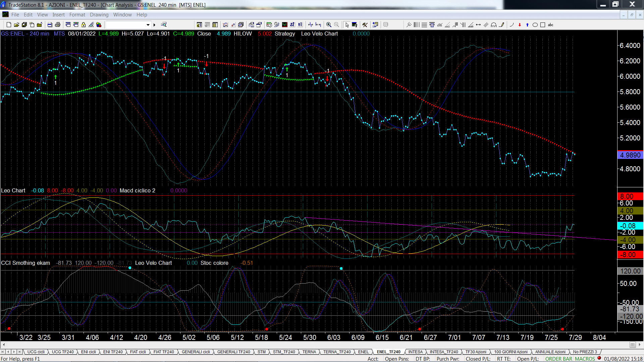The height and width of the screenshot is (362, 644).
Task: Switch to the UCG cicli tab
Action: coord(36,352)
